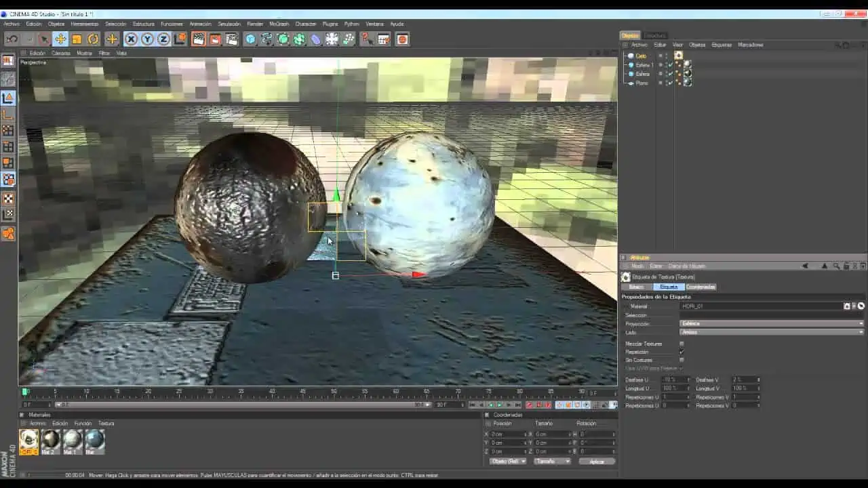Switch to the Objetos tab
The width and height of the screenshot is (868, 488).
coord(630,35)
